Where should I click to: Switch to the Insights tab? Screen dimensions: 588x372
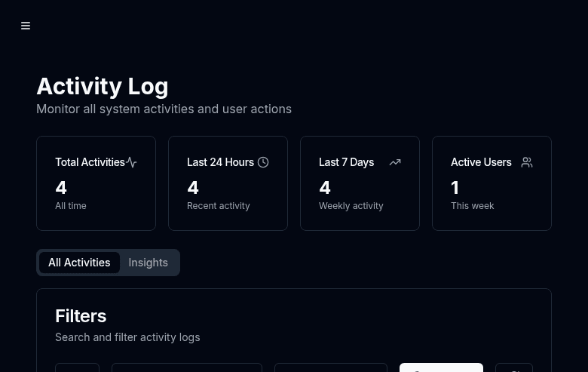click(148, 263)
